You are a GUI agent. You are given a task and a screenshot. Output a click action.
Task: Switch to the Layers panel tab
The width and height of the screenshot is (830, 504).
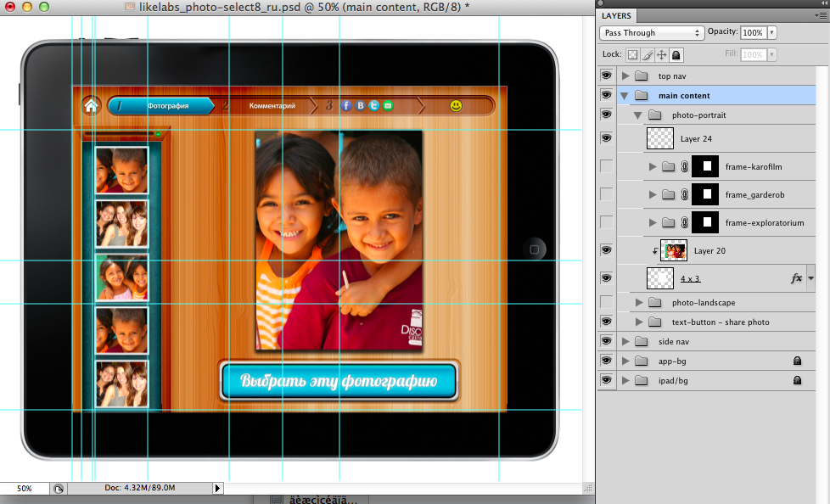(616, 15)
